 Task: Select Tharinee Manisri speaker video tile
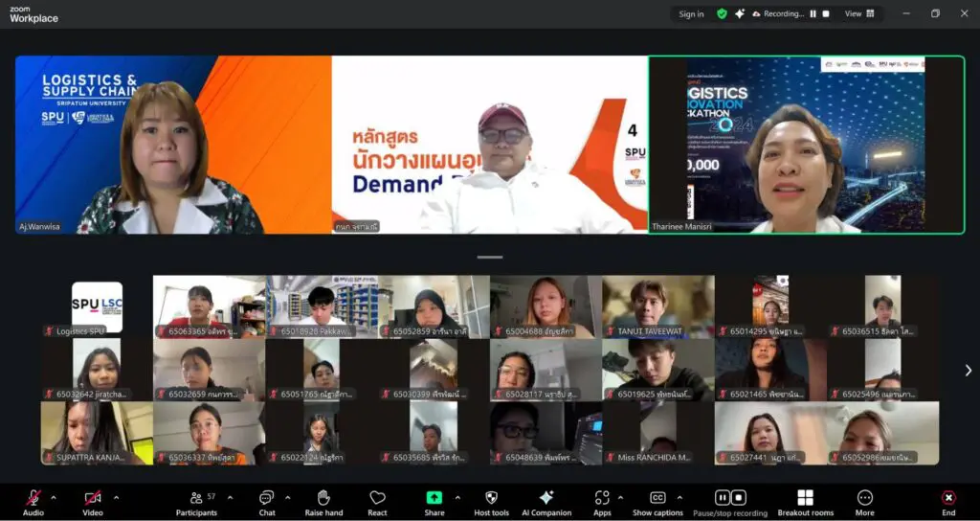click(806, 145)
